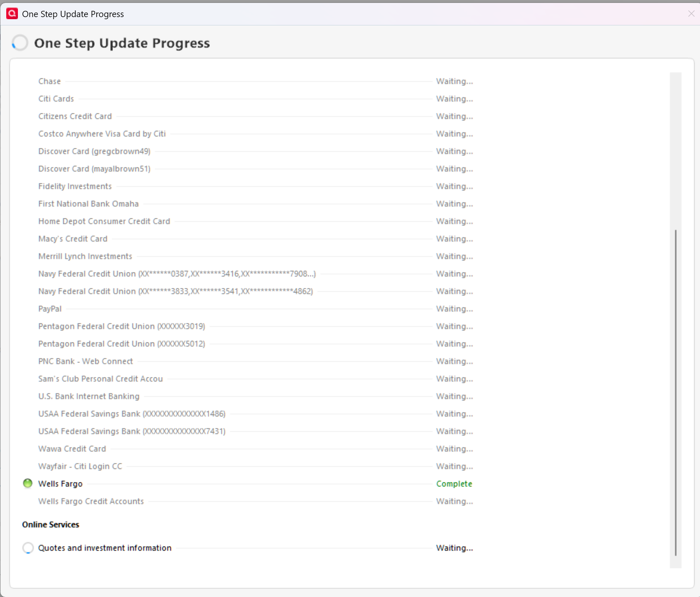The image size is (700, 597).
Task: Close the One Step Update Progress window
Action: coord(691,14)
